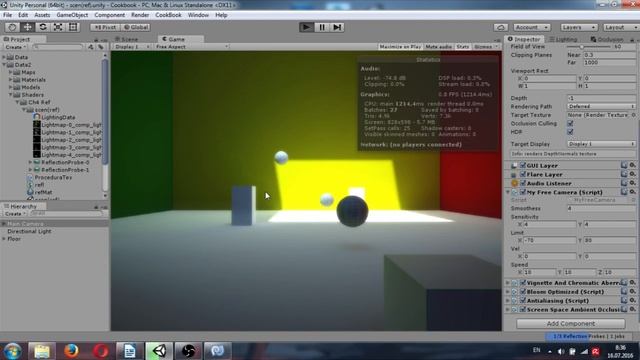Switch to Scene tab
Screen dimensions: 640x360
point(127,39)
